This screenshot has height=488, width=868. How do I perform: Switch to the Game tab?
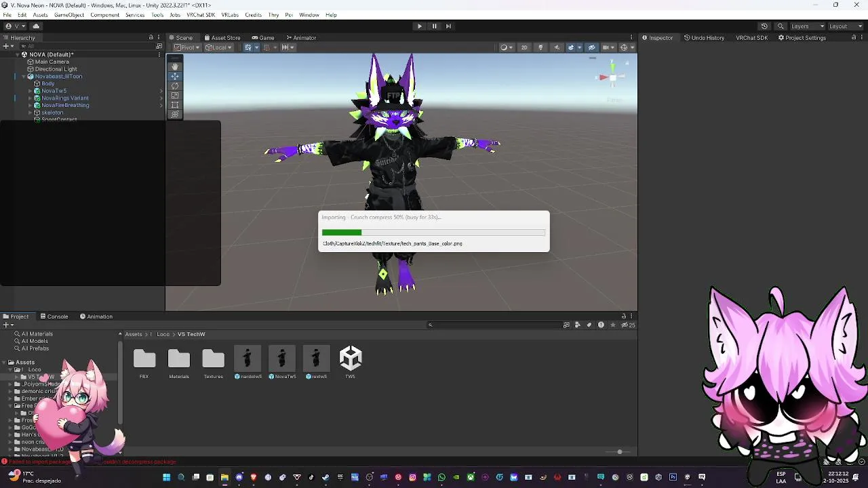pos(263,37)
